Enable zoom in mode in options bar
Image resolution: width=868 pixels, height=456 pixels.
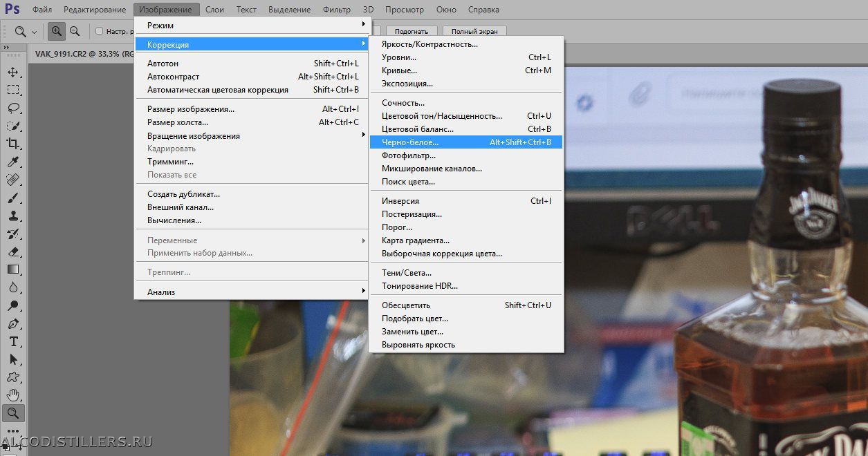coord(56,31)
